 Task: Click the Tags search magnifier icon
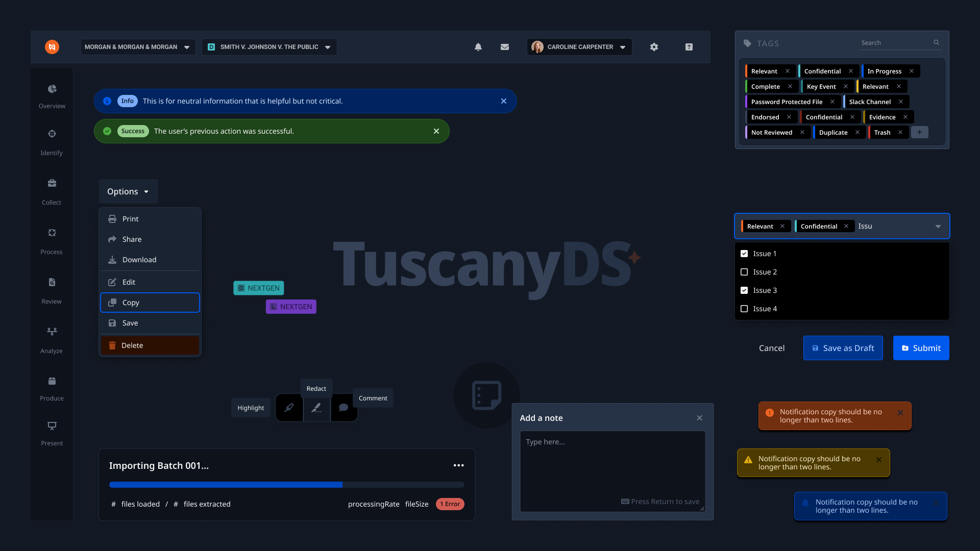tap(937, 43)
